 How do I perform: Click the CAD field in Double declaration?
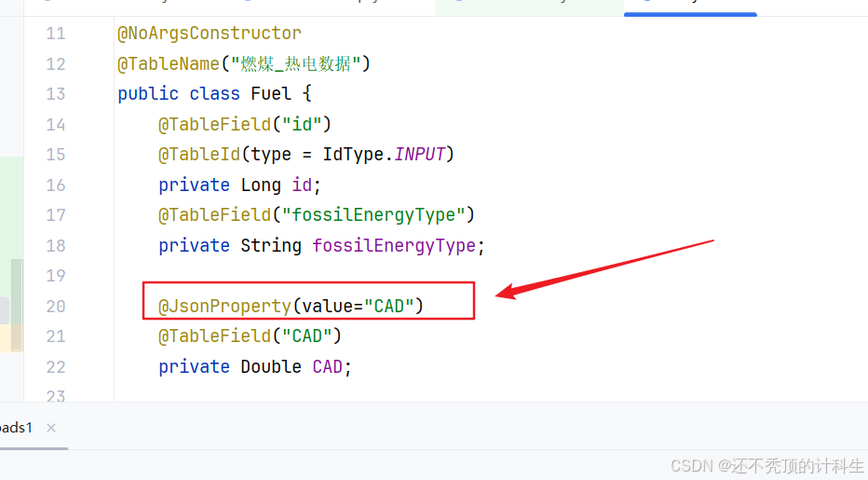327,366
